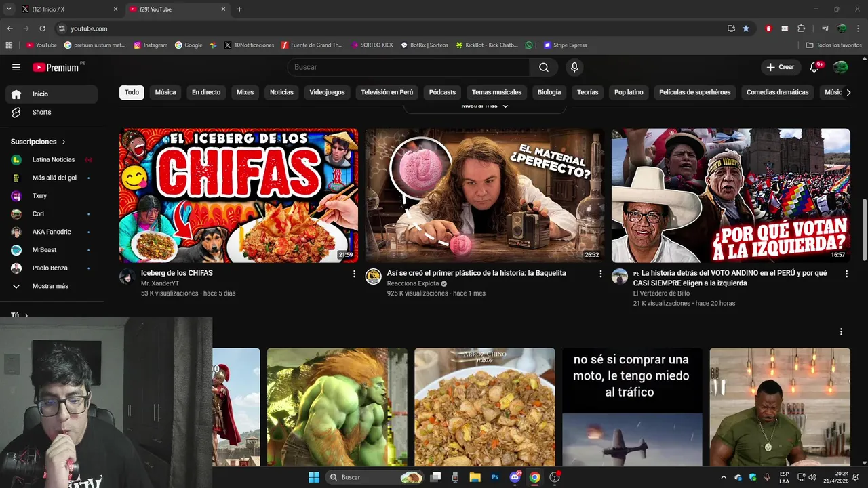Open the Iceberg de los CHIFAS title
This screenshot has width=868, height=488.
click(x=177, y=273)
